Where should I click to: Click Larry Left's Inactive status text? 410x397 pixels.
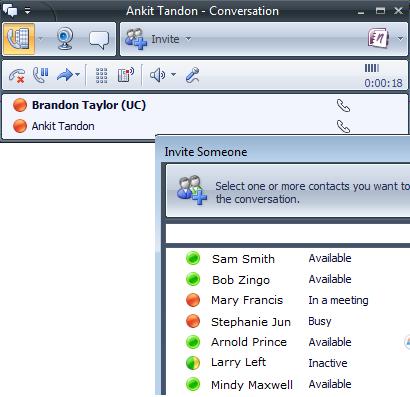coord(328,363)
